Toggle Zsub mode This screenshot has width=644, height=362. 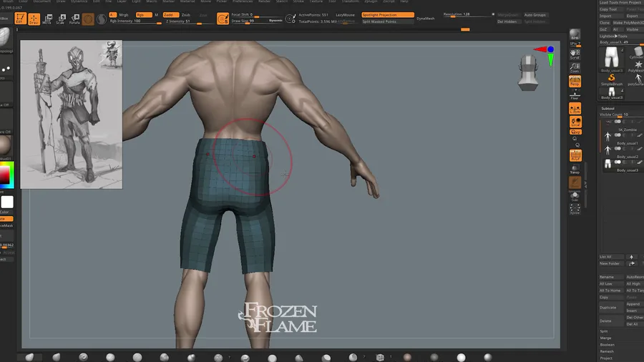click(x=186, y=15)
